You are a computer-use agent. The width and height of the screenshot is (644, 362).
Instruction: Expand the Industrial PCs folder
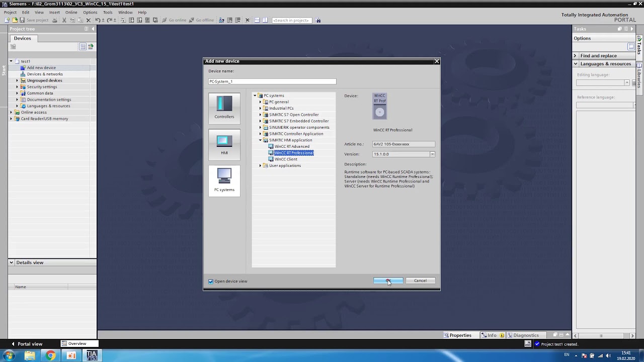pos(261,108)
